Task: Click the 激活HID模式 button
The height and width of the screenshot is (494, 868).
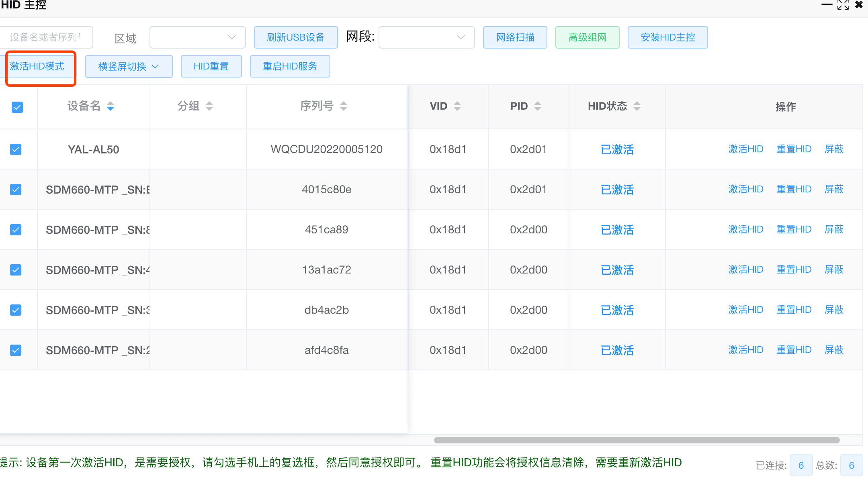Action: pos(37,66)
